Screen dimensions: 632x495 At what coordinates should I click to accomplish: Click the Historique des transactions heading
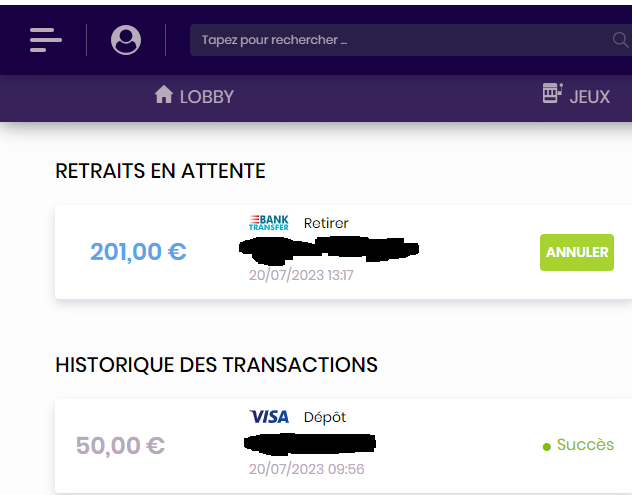point(216,365)
